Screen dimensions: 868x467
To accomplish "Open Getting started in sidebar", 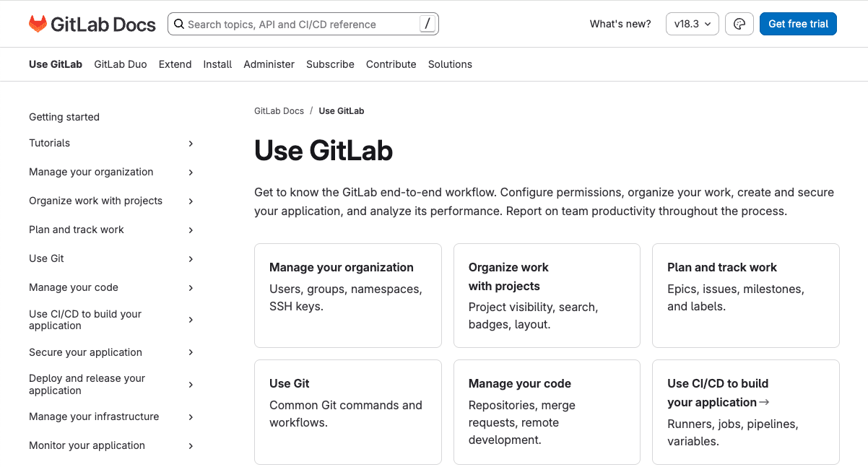I will click(64, 117).
